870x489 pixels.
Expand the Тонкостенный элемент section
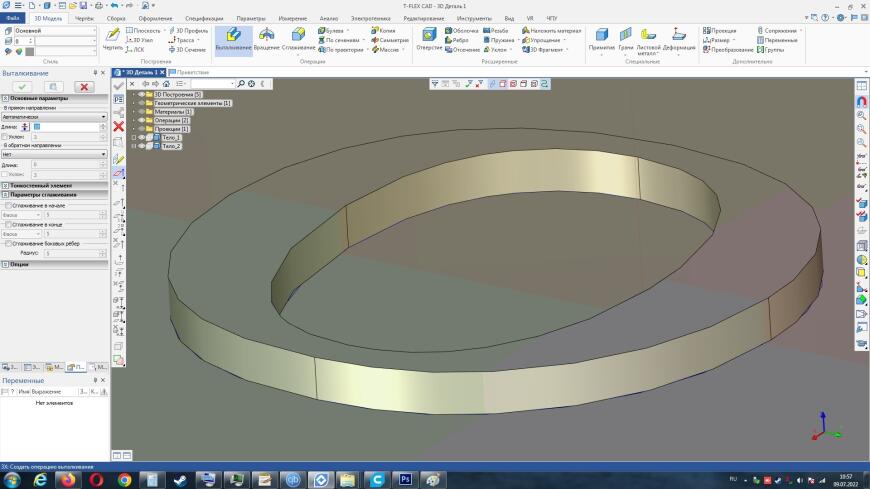tap(5, 185)
